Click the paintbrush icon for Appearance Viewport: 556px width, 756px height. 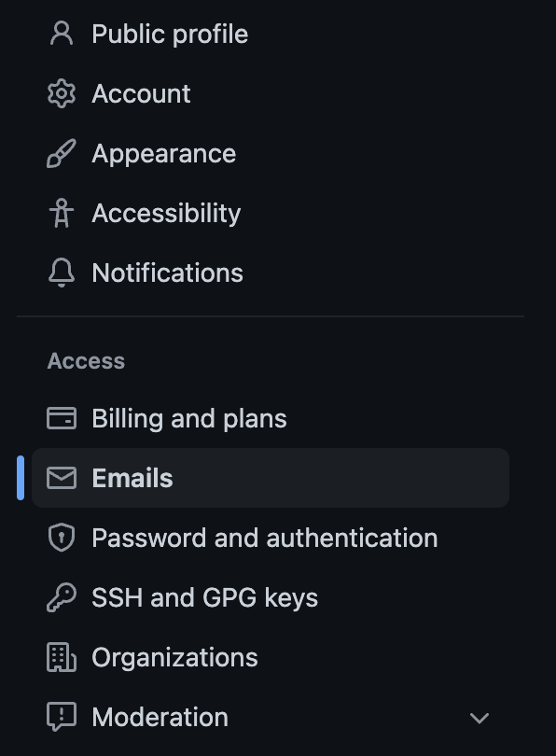62,153
